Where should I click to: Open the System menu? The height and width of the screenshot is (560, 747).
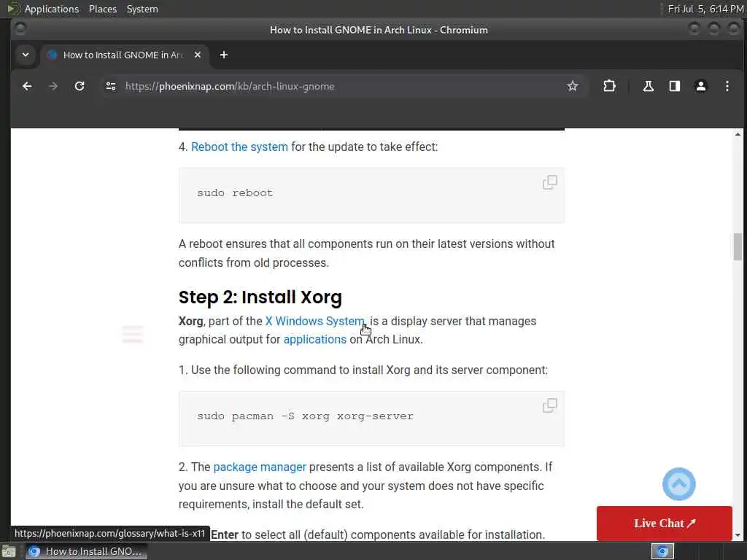142,9
